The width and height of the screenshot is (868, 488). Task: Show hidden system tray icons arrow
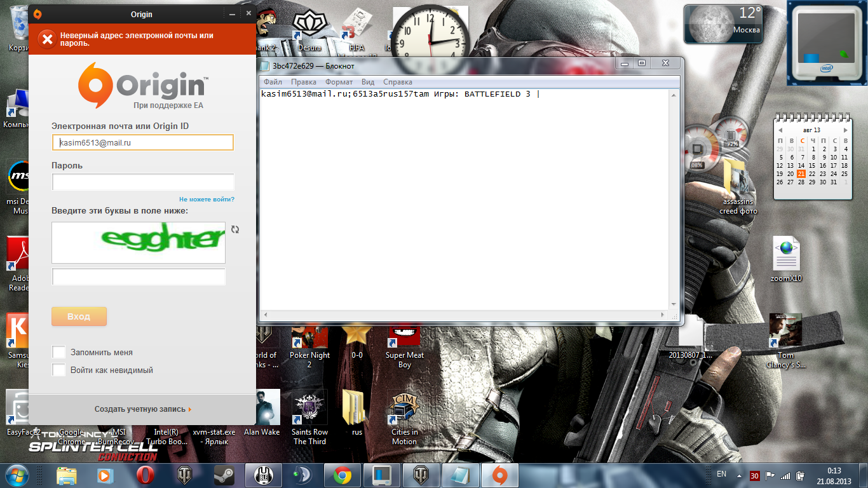click(738, 475)
